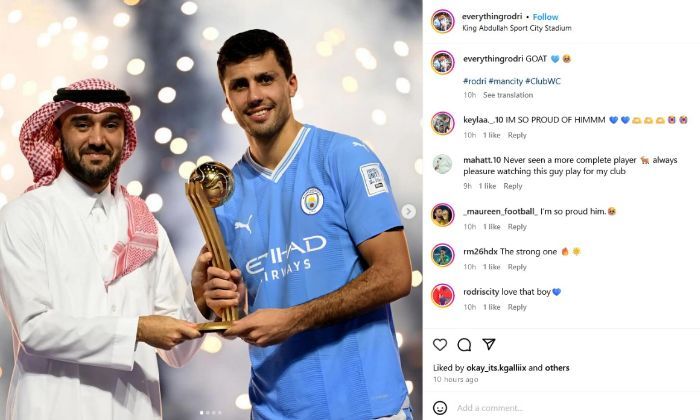Open rodriscity commenter avatar
The height and width of the screenshot is (420, 700).
click(442, 295)
